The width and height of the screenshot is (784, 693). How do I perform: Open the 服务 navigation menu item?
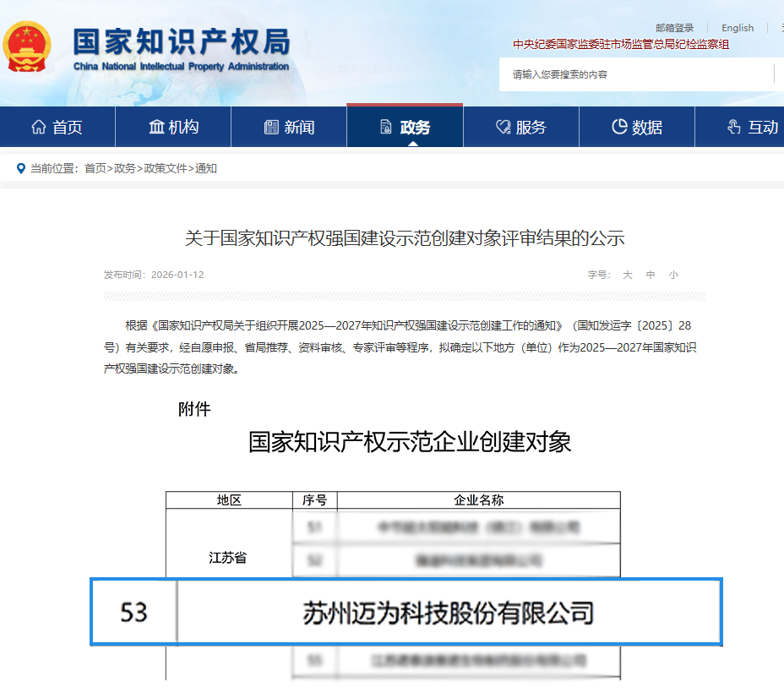(521, 127)
